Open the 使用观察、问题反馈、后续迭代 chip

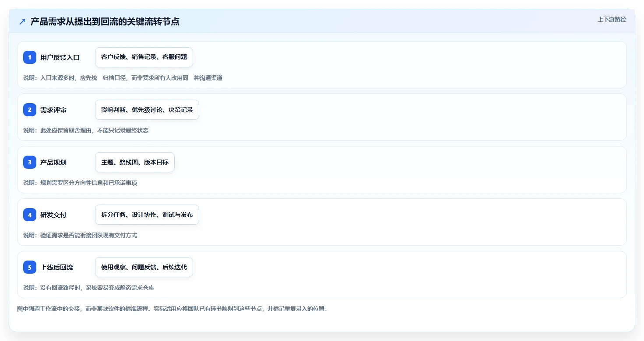[144, 267]
